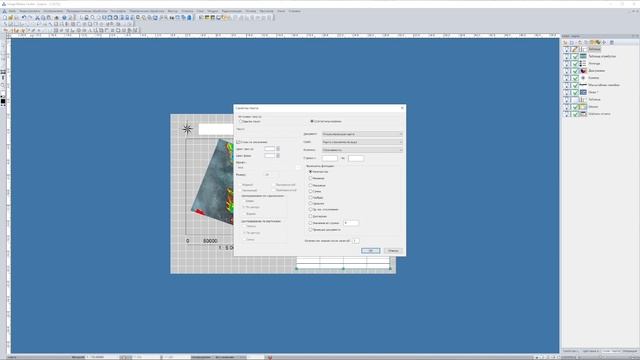Toggle visibility checkbox of the scale bar layer
The width and height of the screenshot is (640, 360).
point(575,85)
